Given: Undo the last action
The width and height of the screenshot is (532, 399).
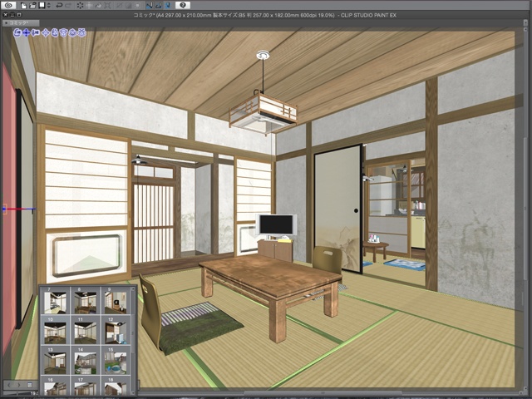Looking at the screenshot, I should (x=59, y=5).
